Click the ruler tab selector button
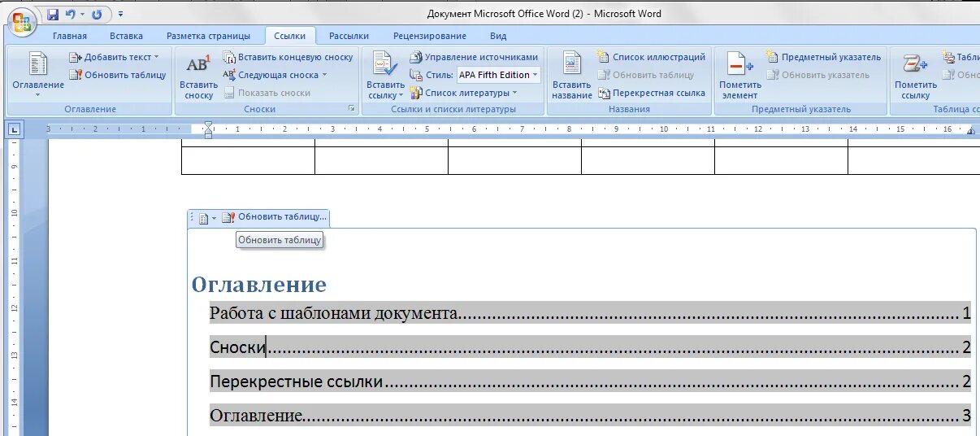Image resolution: width=980 pixels, height=436 pixels. pyautogui.click(x=15, y=129)
